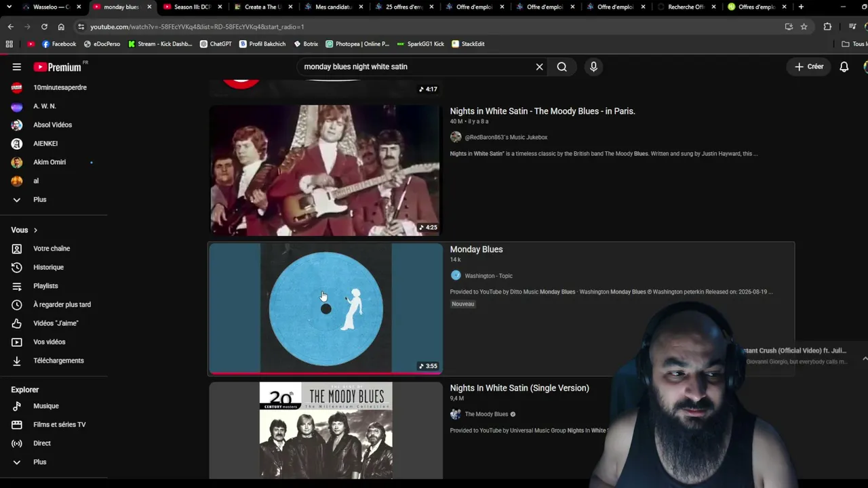
Task: Open Nights In White Satin (Single Version) title
Action: coord(519,388)
